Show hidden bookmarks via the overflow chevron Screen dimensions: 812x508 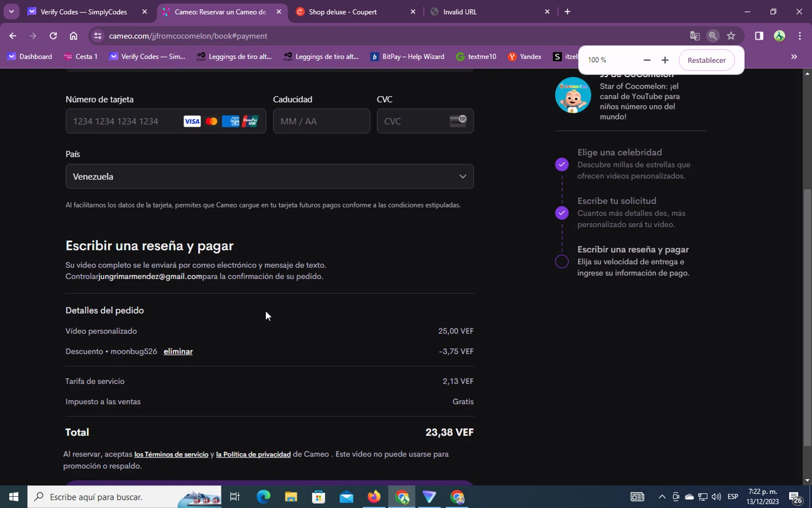[x=794, y=56]
